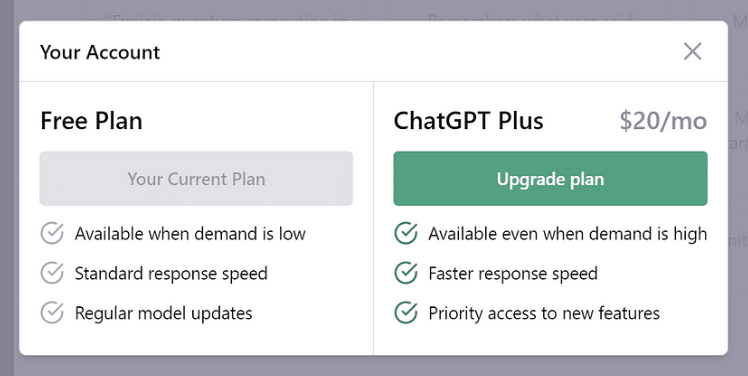Image resolution: width=748 pixels, height=376 pixels.
Task: Click the check icon beside Standard response speed
Action: click(x=52, y=273)
